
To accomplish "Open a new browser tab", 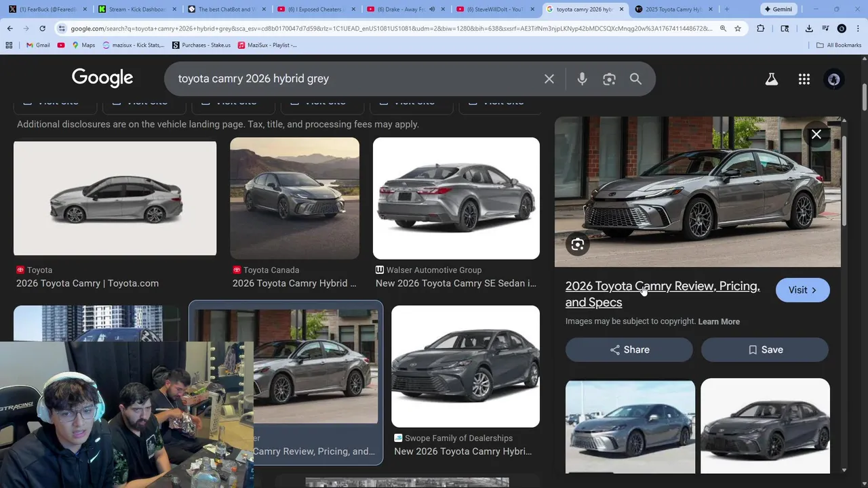I will [726, 9].
